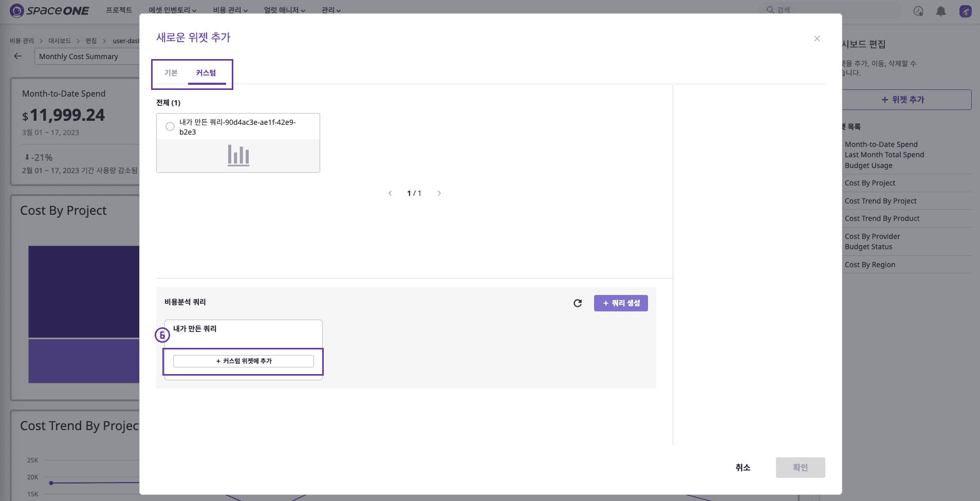Click 편집 breadcrumb link
The height and width of the screenshot is (501, 980).
pyautogui.click(x=91, y=41)
